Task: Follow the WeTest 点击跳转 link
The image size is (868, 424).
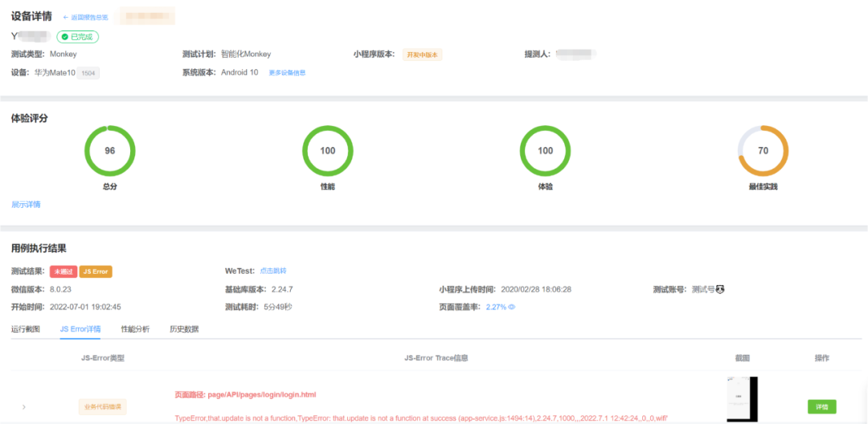Action: pyautogui.click(x=273, y=271)
